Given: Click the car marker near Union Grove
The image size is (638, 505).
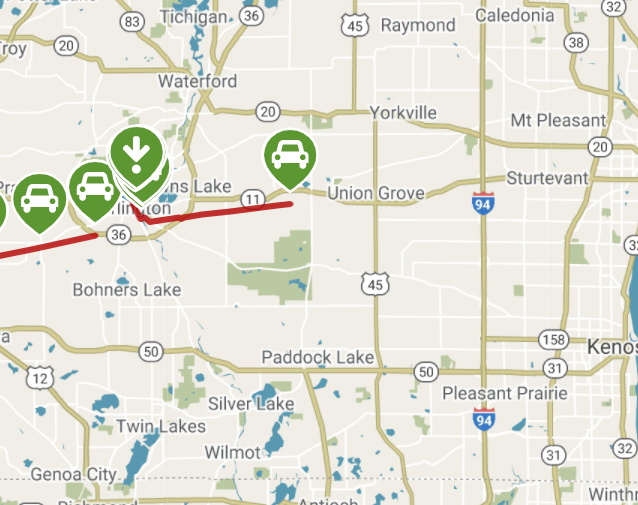Looking at the screenshot, I should (x=290, y=159).
